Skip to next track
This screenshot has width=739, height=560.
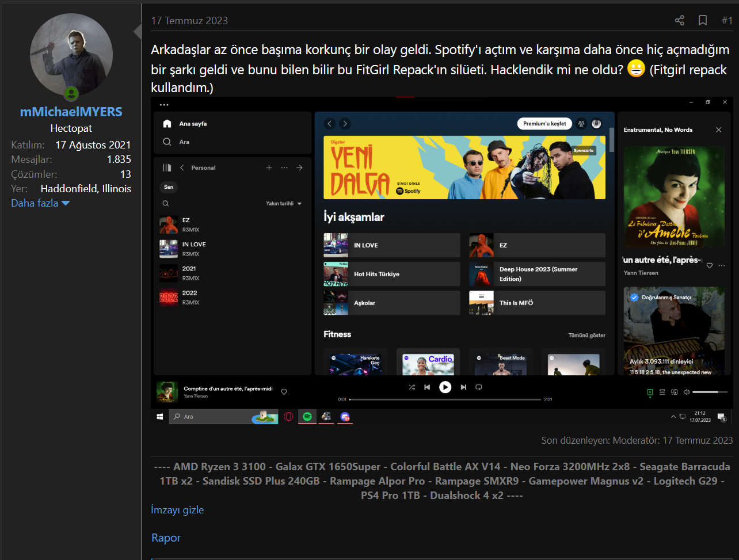point(463,387)
